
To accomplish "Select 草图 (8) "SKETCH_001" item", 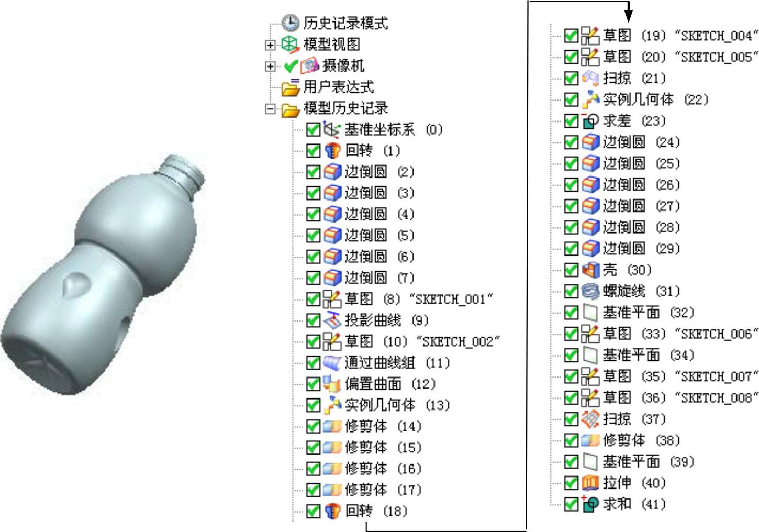I will pos(408,299).
